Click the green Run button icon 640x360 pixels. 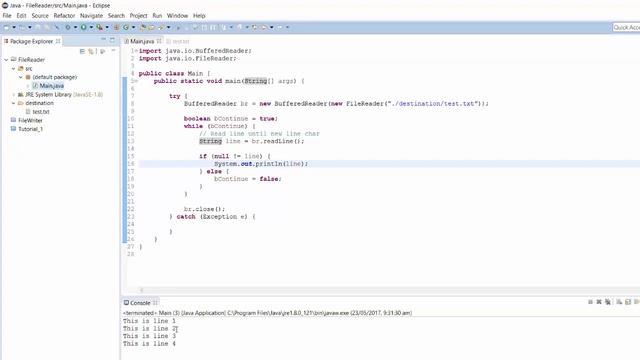(x=83, y=27)
